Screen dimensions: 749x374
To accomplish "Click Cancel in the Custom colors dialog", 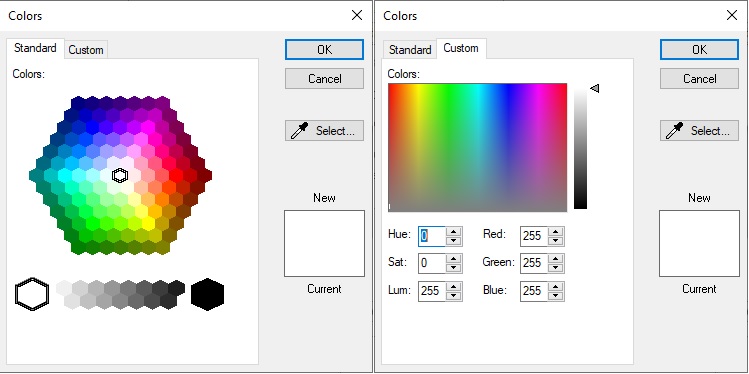I will coord(699,78).
